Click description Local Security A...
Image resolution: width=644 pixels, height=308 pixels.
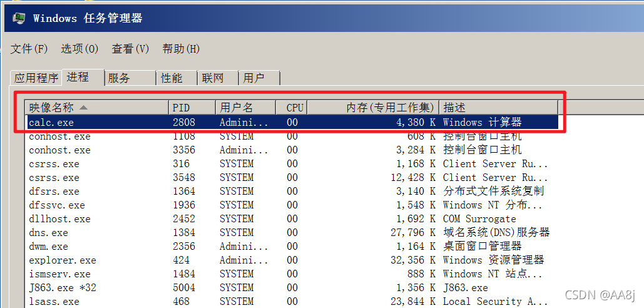[495, 302]
